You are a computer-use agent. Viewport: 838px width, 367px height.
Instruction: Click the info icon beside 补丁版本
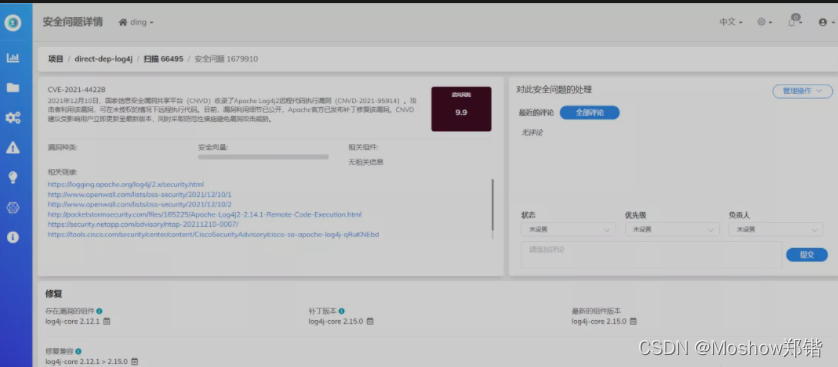coord(342,311)
